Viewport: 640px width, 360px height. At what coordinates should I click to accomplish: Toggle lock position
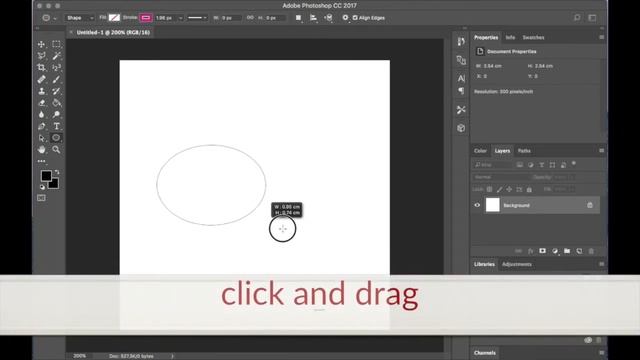point(509,189)
